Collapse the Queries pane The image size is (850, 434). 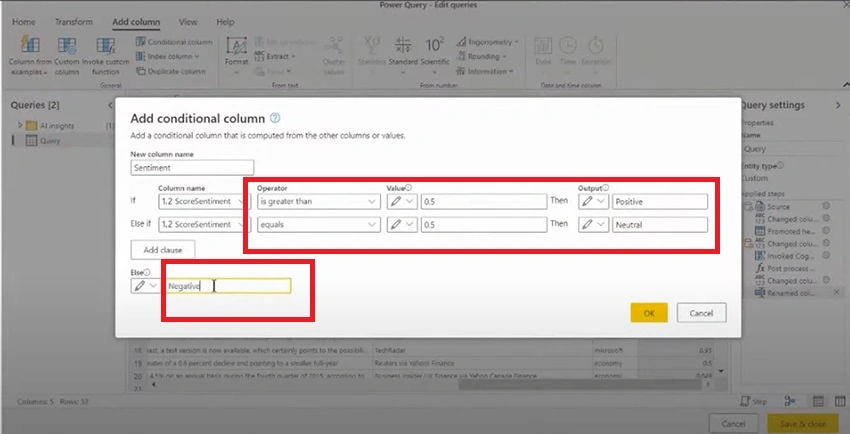[x=110, y=105]
